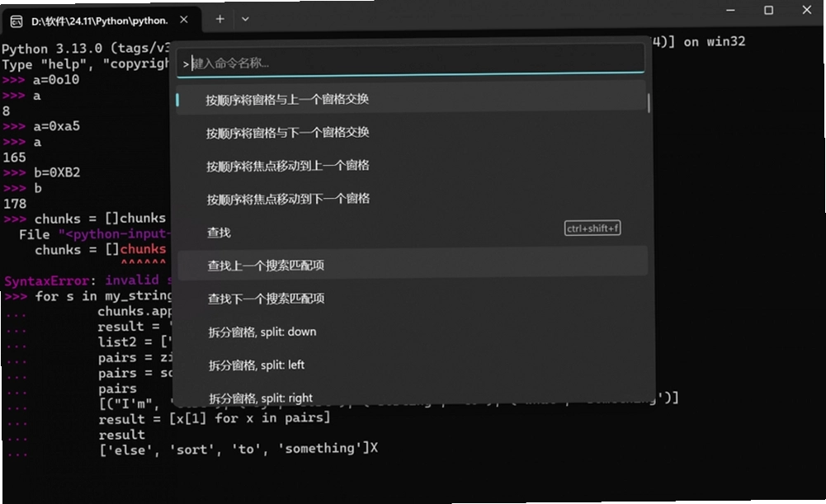Close the python tab with its X
Screen dimensions: 826x504
[184, 20]
